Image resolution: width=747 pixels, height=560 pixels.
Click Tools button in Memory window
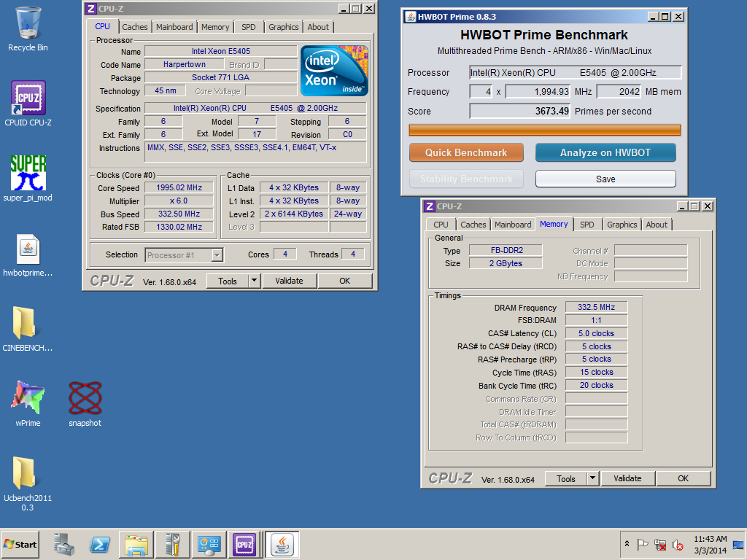click(x=566, y=478)
